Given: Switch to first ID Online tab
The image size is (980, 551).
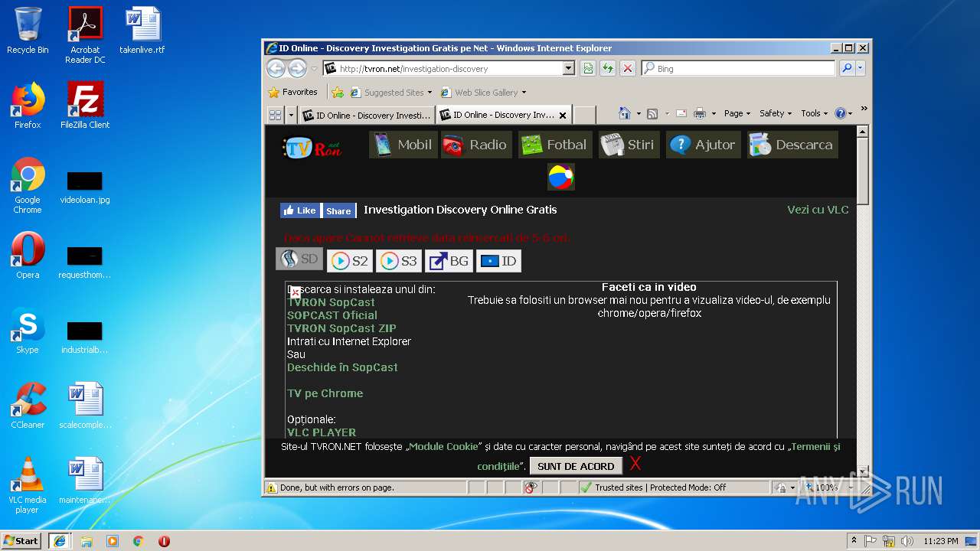Looking at the screenshot, I should pos(367,115).
